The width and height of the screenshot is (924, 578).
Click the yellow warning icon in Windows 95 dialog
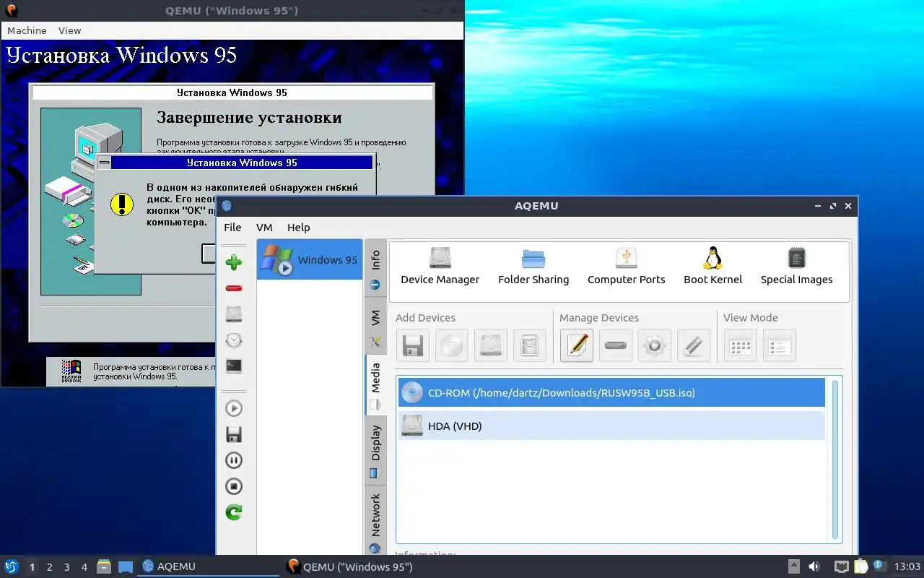pyautogui.click(x=122, y=204)
